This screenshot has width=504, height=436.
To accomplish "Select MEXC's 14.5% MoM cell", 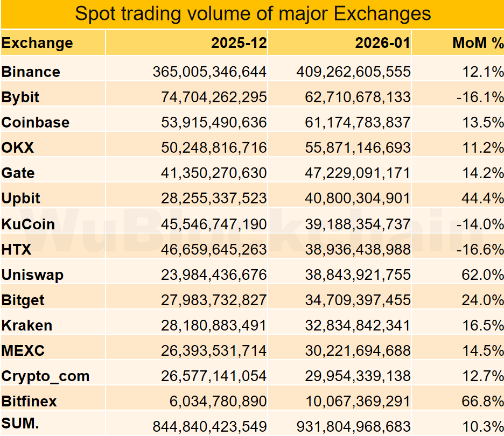I will point(482,350).
